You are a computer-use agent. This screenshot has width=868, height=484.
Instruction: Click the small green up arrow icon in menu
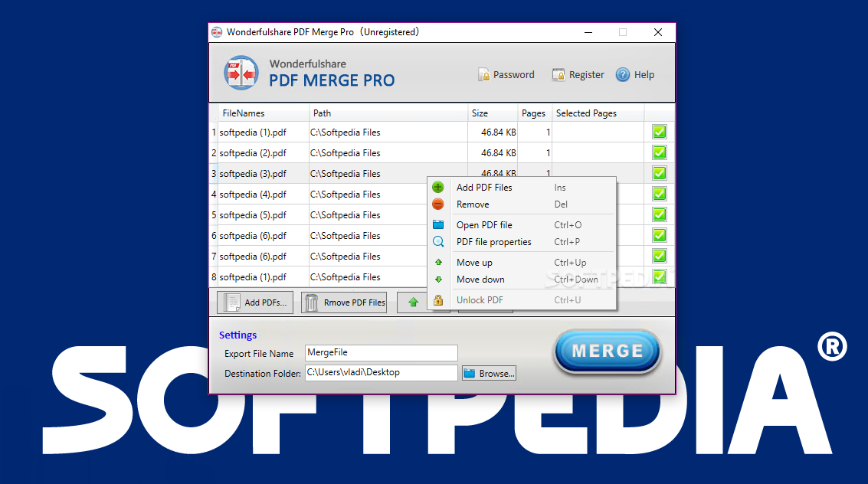(438, 262)
